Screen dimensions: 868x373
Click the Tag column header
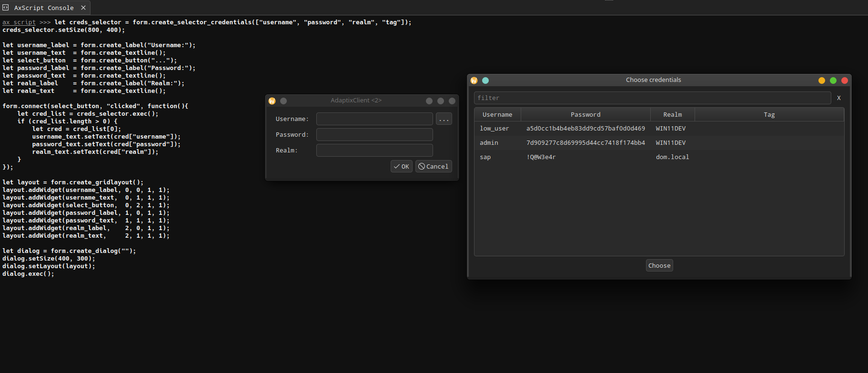coord(769,115)
